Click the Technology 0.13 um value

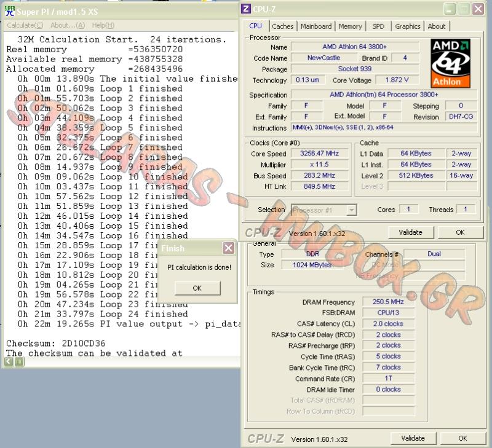point(308,80)
